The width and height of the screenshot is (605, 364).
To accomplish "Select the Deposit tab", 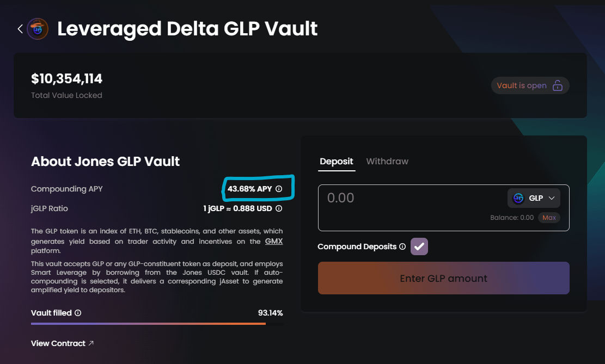I will click(x=336, y=161).
